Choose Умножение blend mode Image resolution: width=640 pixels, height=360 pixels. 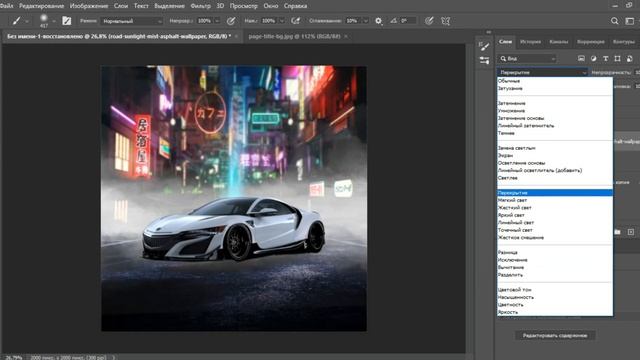coord(511,111)
